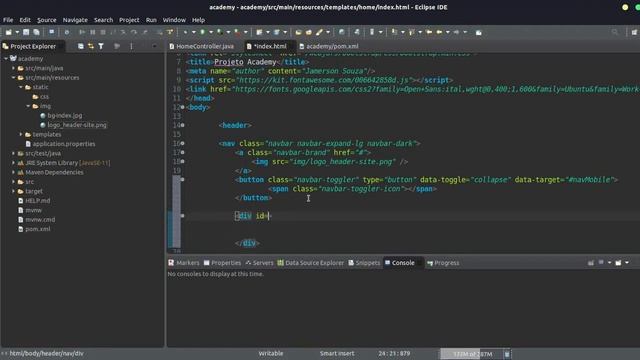
Task: Run garbage collector trash icon
Action: [x=507, y=354]
